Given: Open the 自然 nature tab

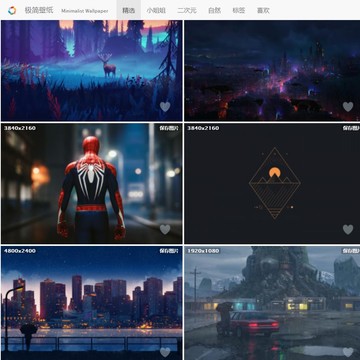Looking at the screenshot, I should pyautogui.click(x=214, y=10).
